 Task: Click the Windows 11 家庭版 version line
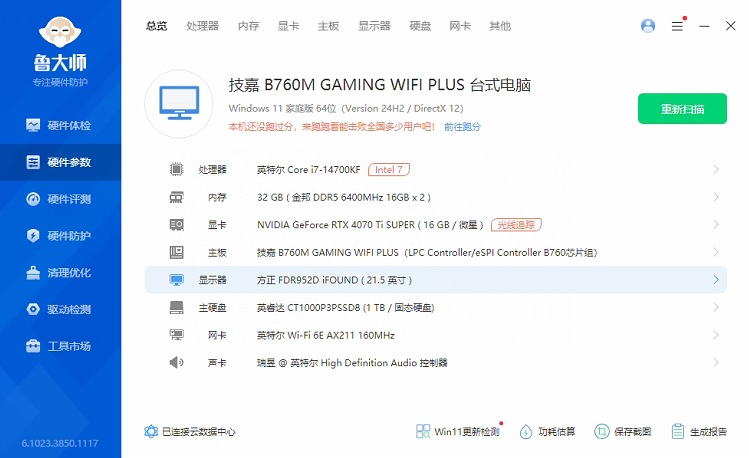pos(346,108)
